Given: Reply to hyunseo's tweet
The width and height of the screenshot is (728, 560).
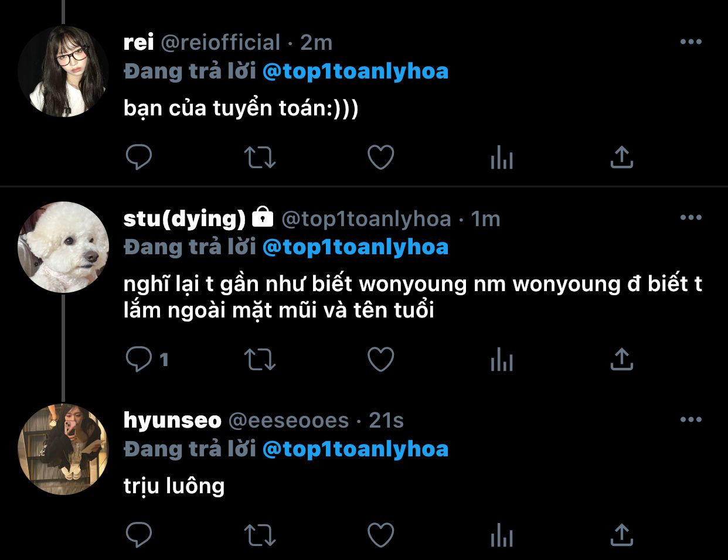Looking at the screenshot, I should point(139,535).
